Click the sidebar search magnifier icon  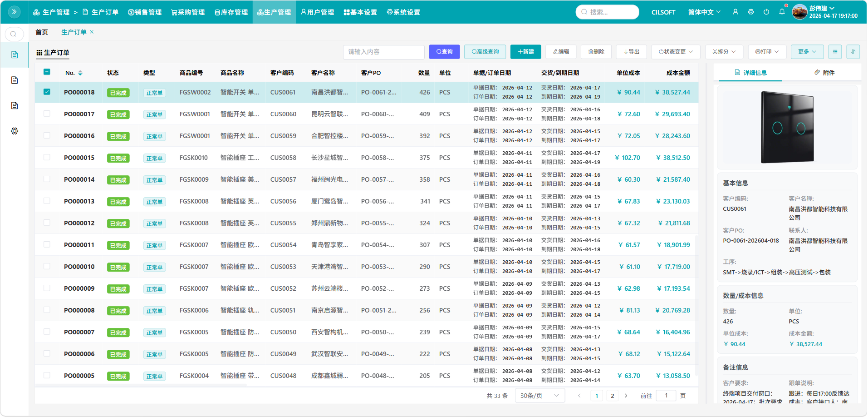[x=14, y=34]
